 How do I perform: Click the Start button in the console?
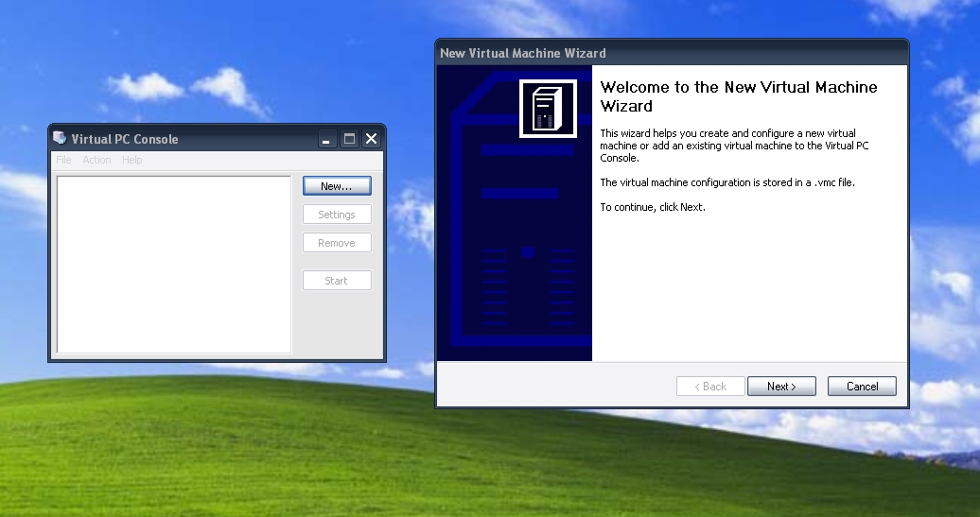point(337,281)
